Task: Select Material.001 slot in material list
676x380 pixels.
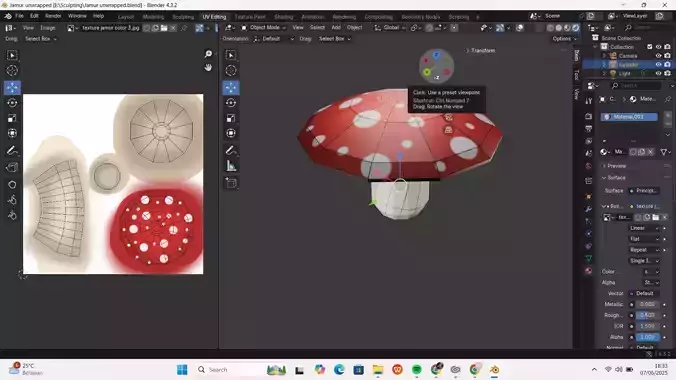Action: click(629, 117)
